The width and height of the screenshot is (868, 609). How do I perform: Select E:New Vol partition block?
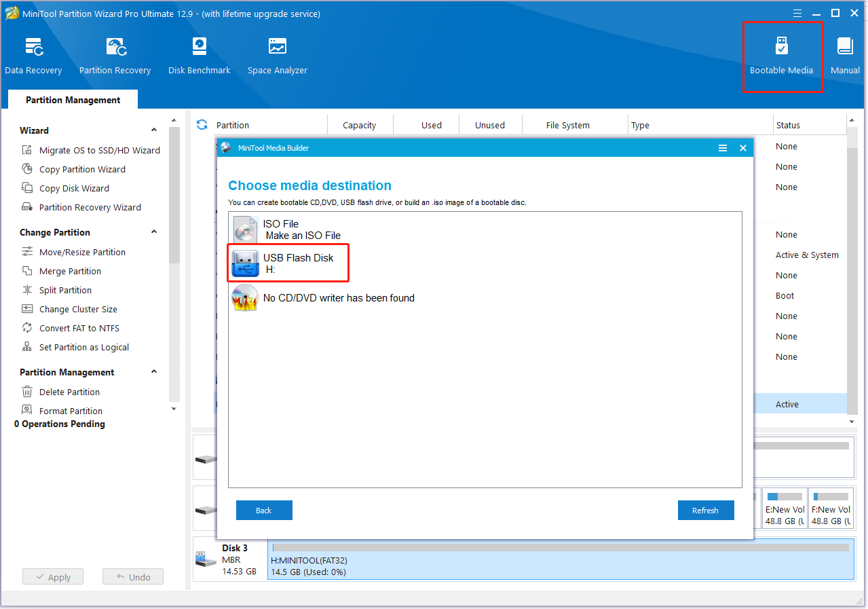point(785,508)
